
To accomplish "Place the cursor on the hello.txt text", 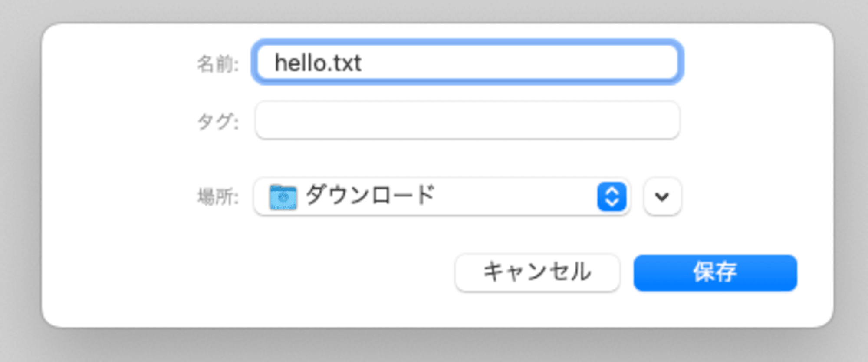I will point(318,63).
